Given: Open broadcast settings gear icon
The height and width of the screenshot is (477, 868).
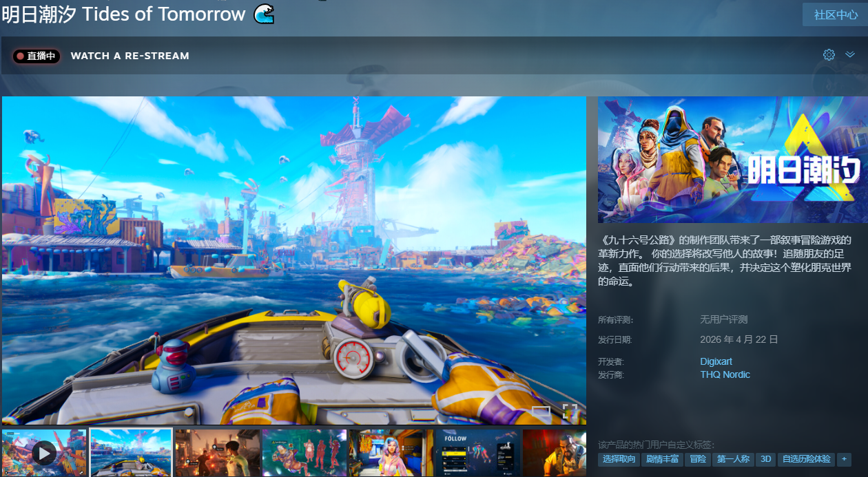Looking at the screenshot, I should coord(829,55).
